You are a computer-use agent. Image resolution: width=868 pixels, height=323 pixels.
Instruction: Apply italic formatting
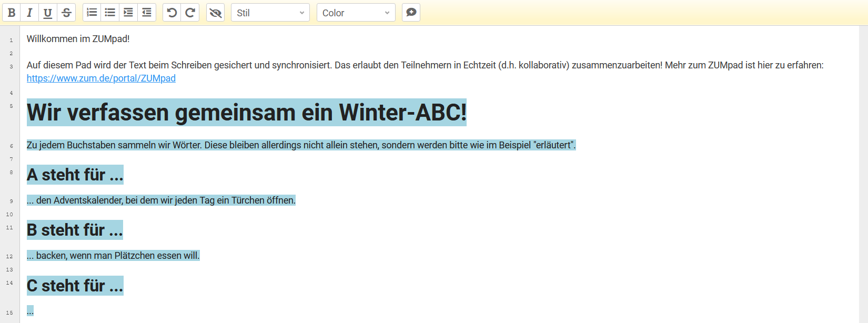pyautogui.click(x=29, y=13)
